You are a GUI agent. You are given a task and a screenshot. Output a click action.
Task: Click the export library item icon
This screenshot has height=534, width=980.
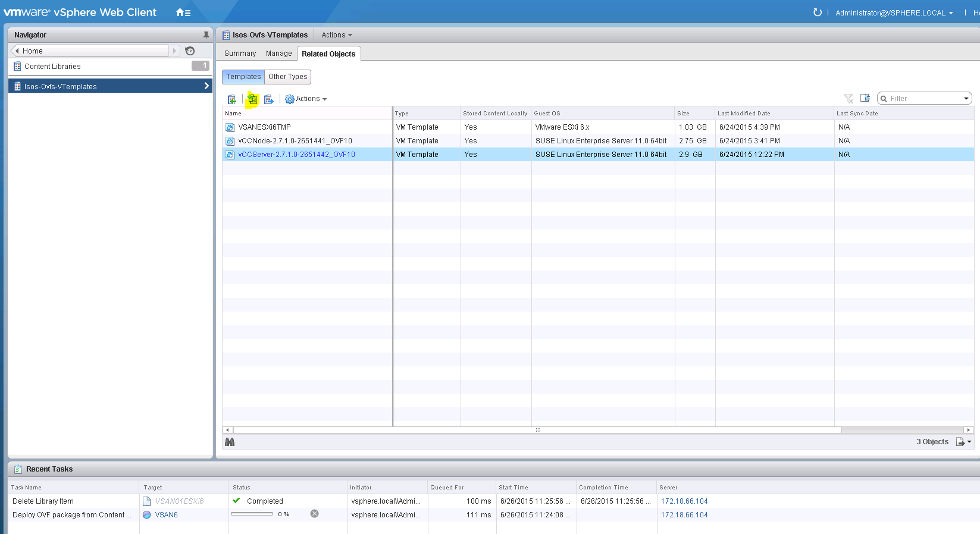pos(269,99)
